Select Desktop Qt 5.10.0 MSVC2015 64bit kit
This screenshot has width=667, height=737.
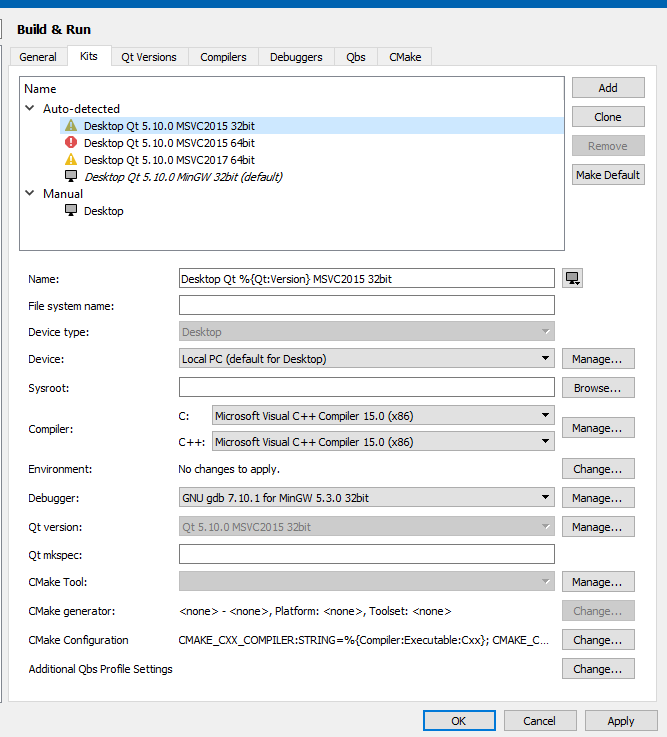coord(312,142)
